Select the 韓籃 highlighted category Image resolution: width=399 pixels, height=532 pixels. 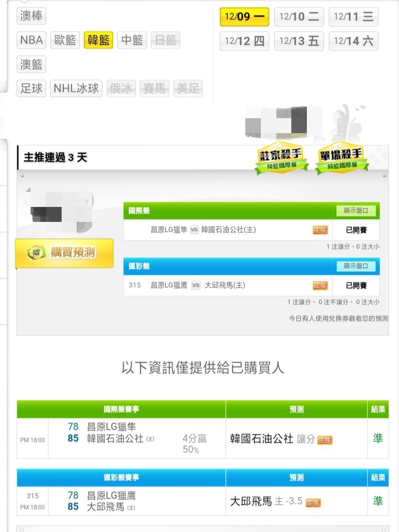[98, 40]
